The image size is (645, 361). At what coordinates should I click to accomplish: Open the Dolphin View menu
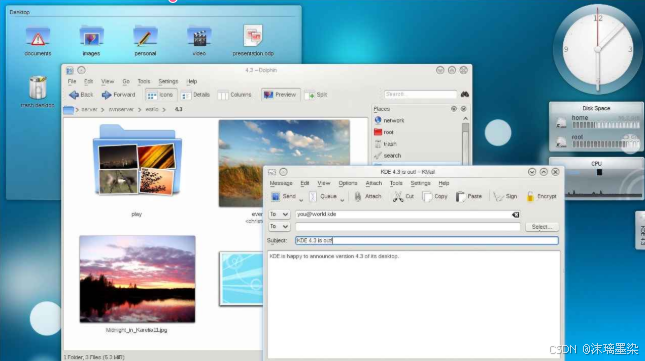coord(107,81)
